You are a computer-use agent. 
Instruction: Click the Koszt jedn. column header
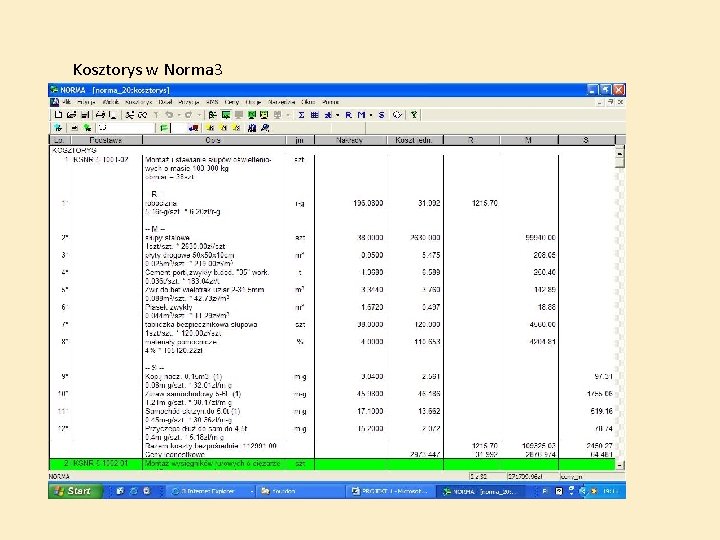coord(415,140)
